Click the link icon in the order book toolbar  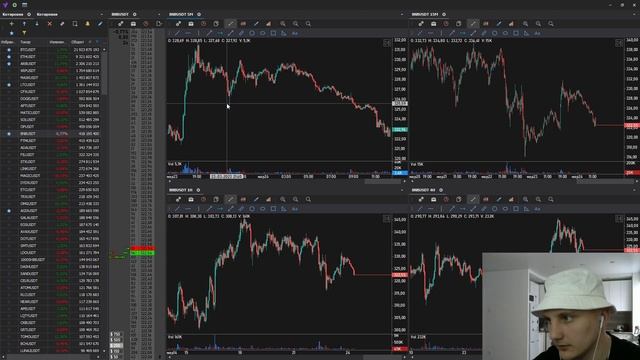click(120, 24)
